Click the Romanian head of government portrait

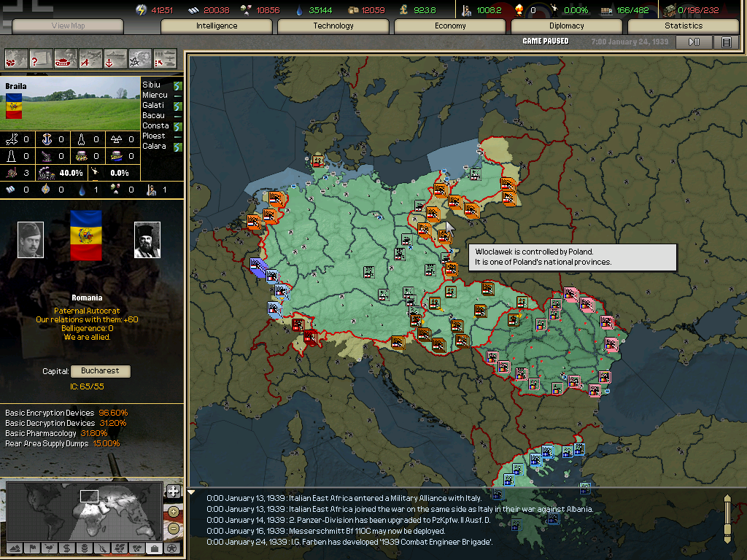click(x=147, y=240)
